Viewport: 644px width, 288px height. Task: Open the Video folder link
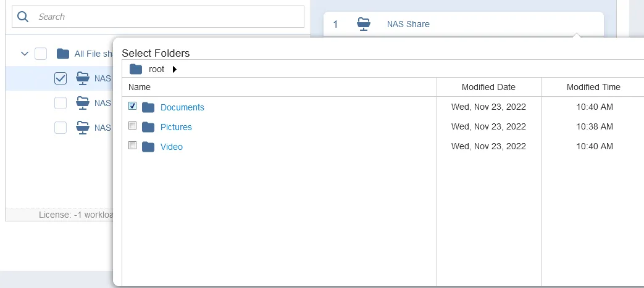172,147
